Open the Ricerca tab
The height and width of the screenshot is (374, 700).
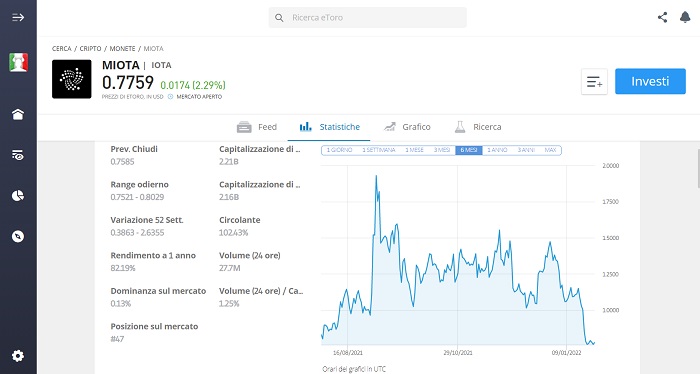click(x=478, y=127)
